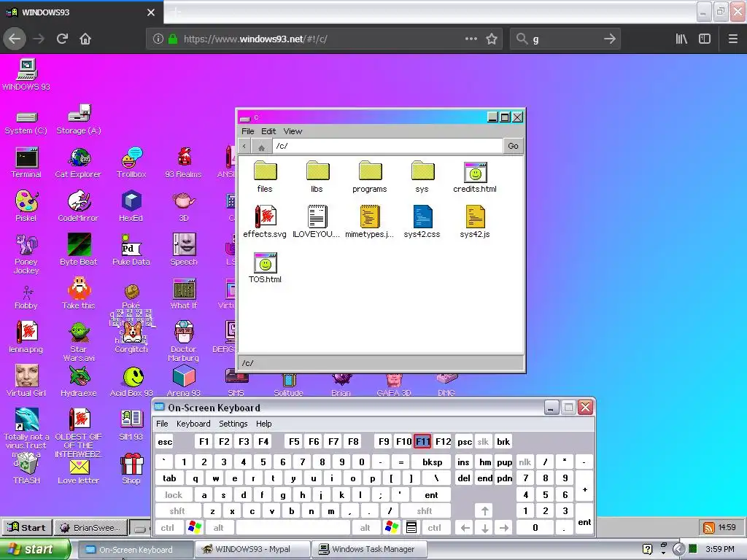Open the Terminal desktop icon
Viewport: 747px width, 560px height.
pos(26,163)
